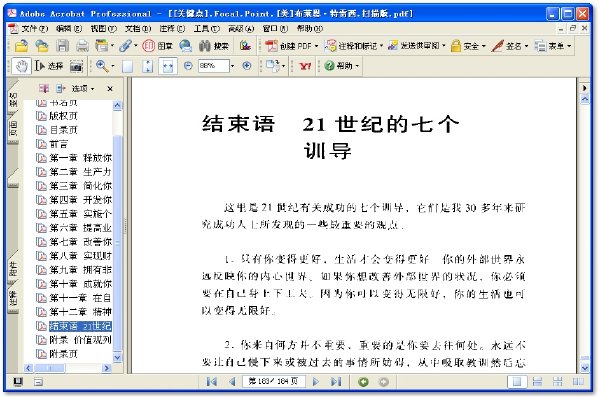Image resolution: width=600 pixels, height=399 pixels.
Task: Click the zoom percentage input field
Action: tap(213, 66)
